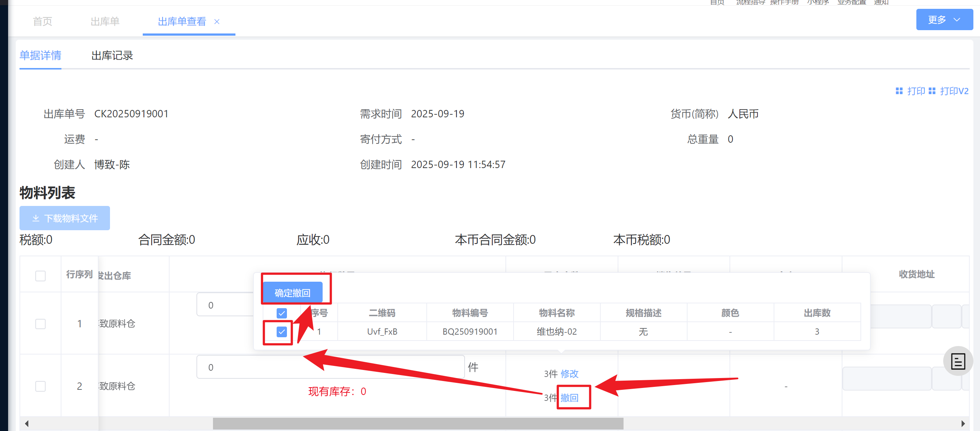Switch to 单据详情 sub-tab

(x=40, y=56)
